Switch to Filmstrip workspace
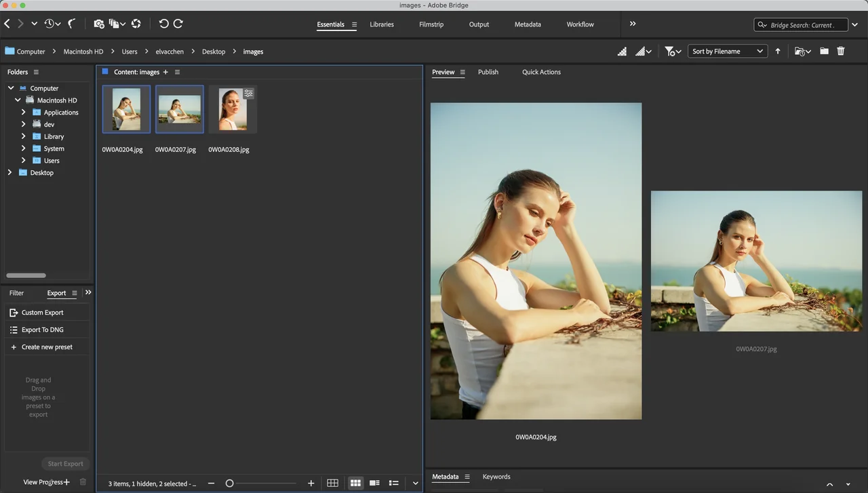 pyautogui.click(x=431, y=24)
